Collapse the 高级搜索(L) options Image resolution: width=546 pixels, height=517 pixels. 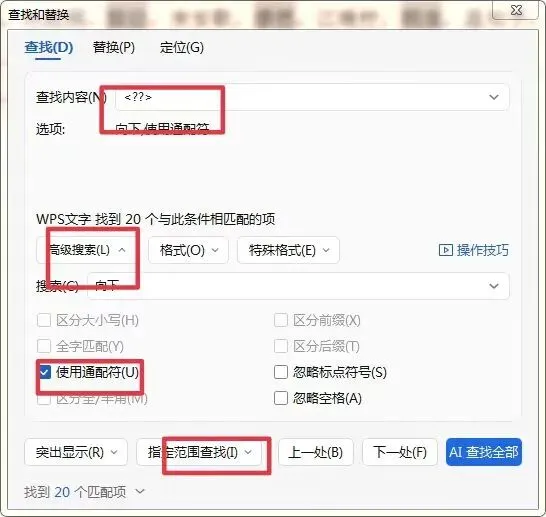click(83, 250)
